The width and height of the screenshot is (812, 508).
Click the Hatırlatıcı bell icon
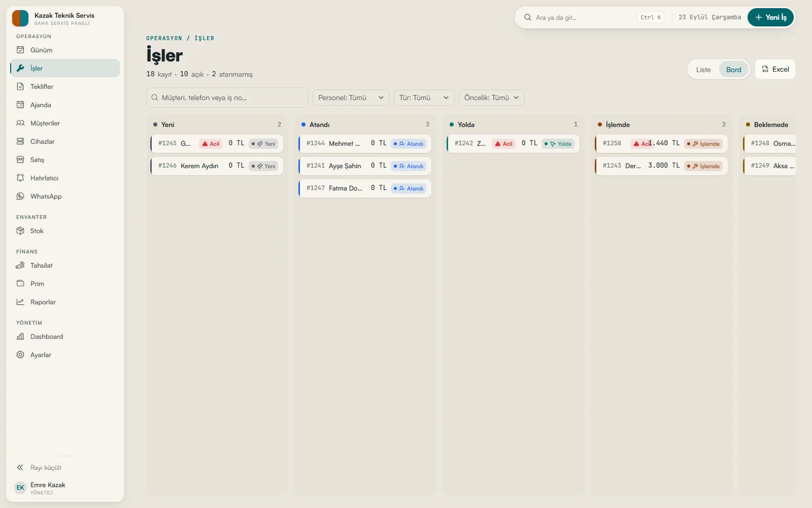pyautogui.click(x=20, y=178)
